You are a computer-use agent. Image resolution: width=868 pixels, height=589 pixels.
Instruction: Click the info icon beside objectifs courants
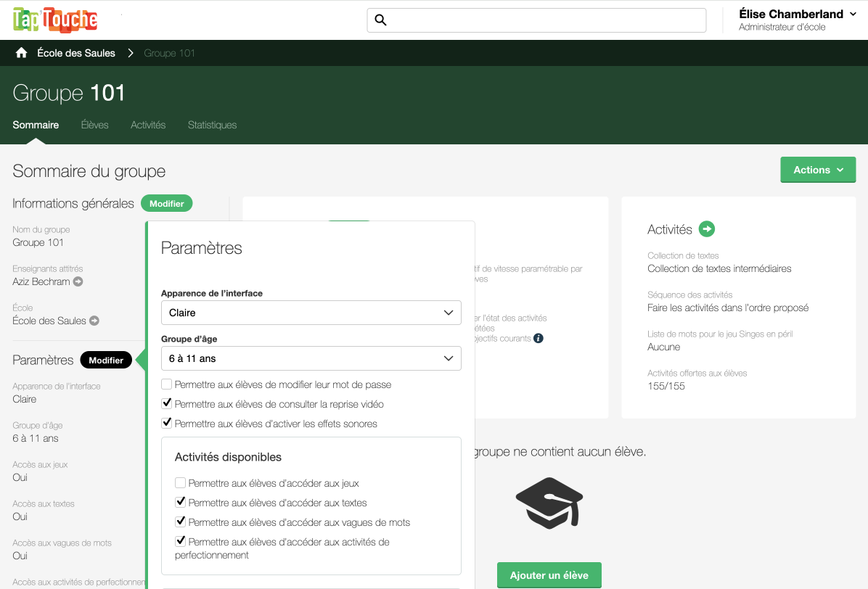[539, 338]
